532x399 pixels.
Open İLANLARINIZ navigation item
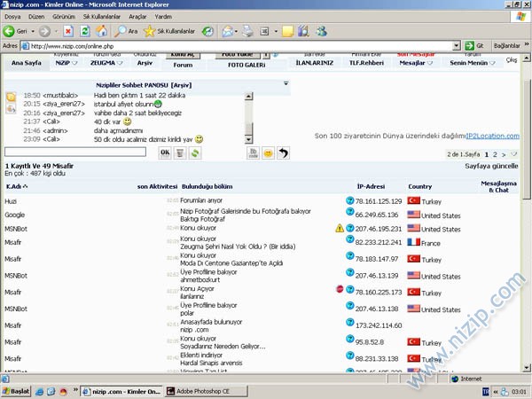click(315, 63)
